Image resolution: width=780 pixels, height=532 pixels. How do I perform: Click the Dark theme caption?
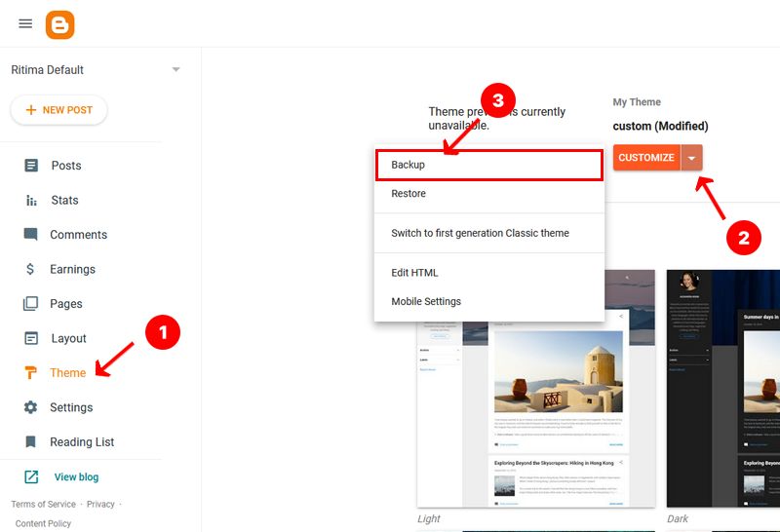[x=678, y=518]
